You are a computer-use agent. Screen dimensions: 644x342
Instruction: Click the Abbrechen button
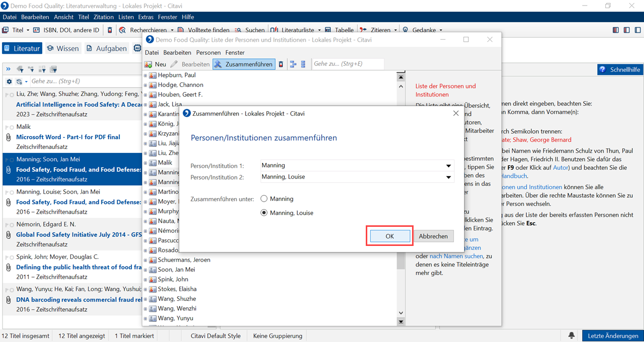click(433, 236)
